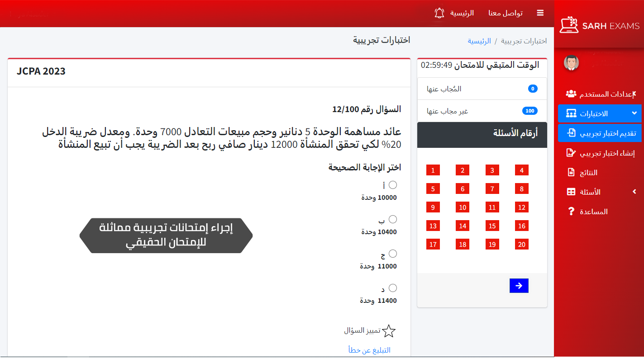The width and height of the screenshot is (644, 358).
Task: Go to الرئيسية in top navbar
Action: tap(462, 13)
